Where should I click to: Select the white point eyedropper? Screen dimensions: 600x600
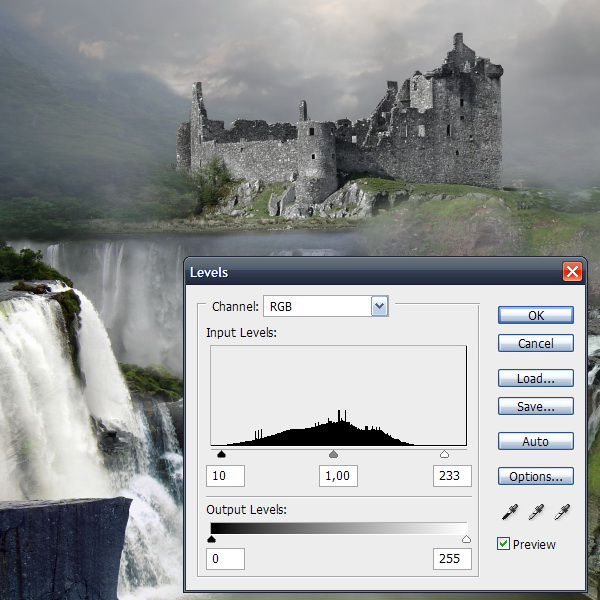(562, 512)
